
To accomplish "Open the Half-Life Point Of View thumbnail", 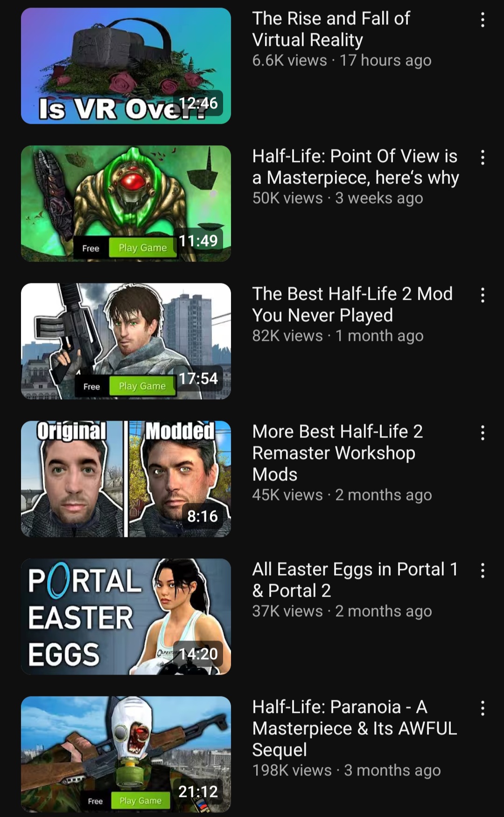I will pyautogui.click(x=126, y=204).
